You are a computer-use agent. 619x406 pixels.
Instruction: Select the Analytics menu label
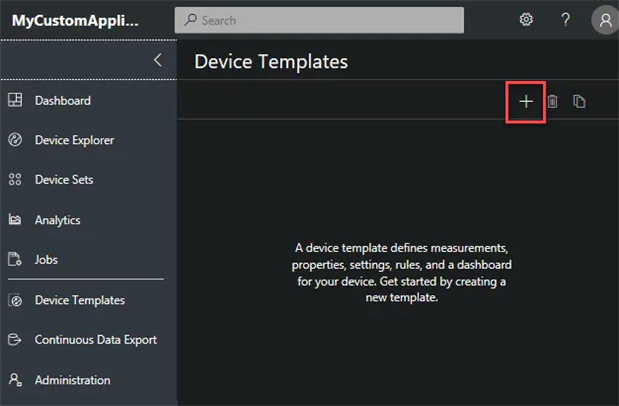[x=57, y=220]
